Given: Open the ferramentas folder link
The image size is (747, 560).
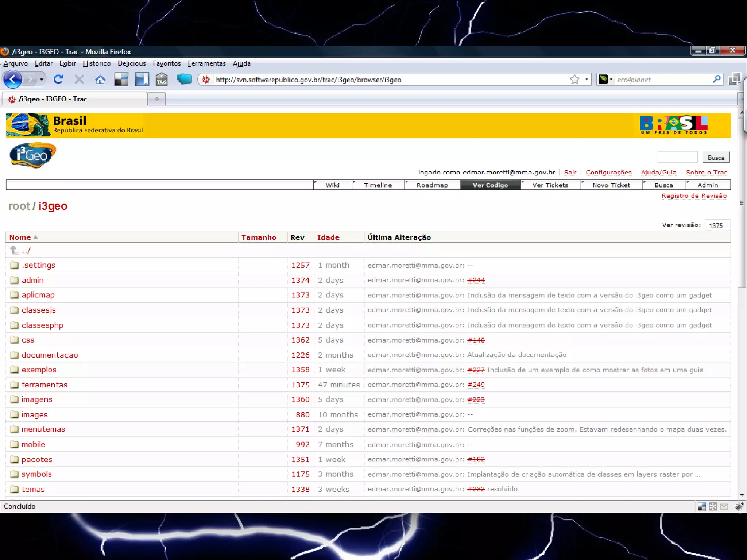Looking at the screenshot, I should (44, 385).
